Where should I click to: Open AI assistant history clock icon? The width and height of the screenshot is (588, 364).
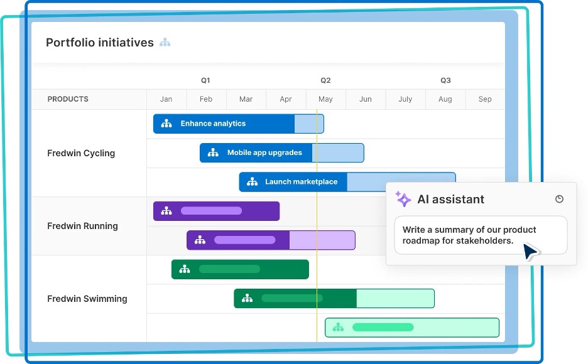(x=559, y=199)
